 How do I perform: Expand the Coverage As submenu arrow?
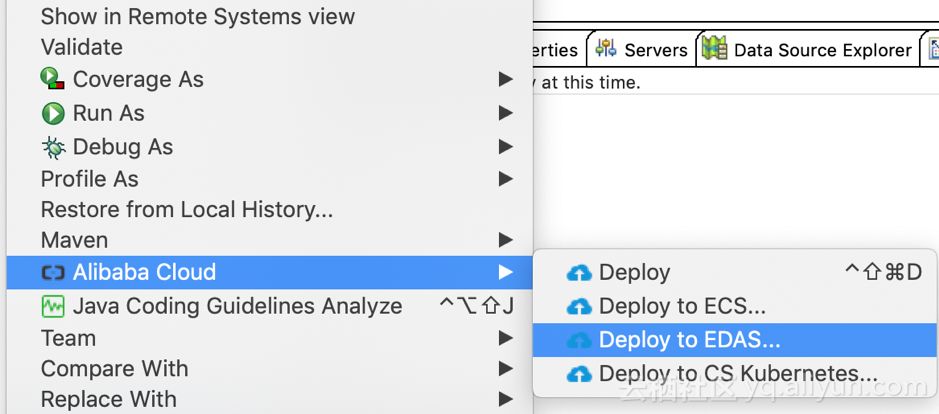tap(506, 79)
